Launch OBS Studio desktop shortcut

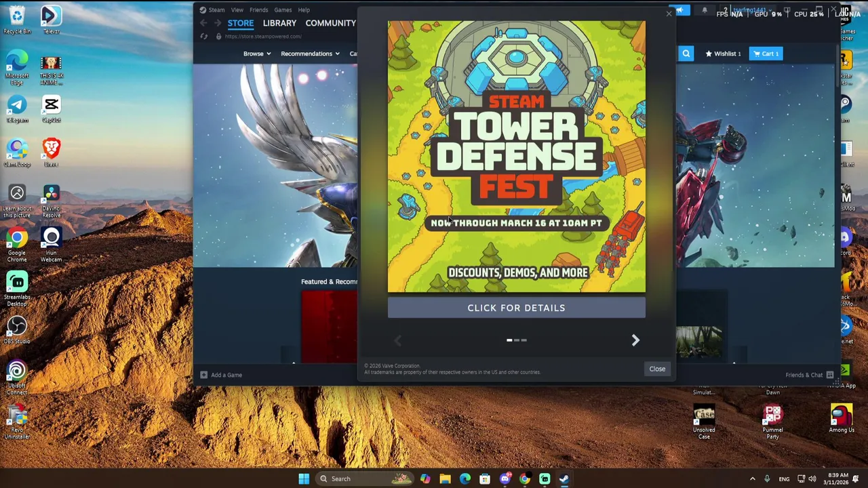(17, 331)
